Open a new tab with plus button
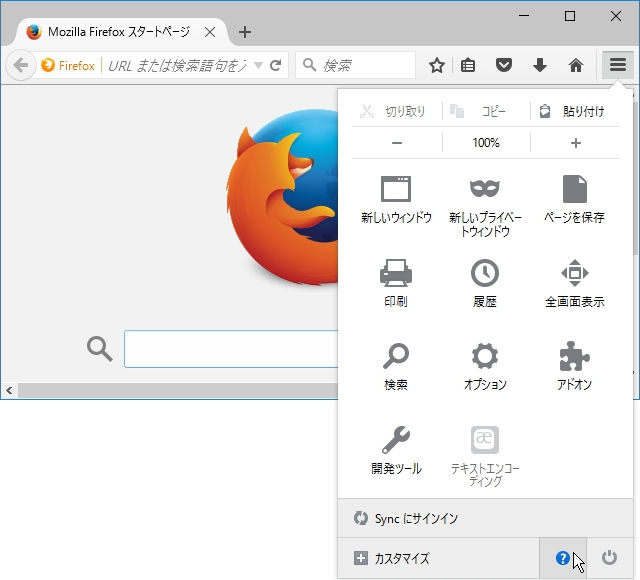This screenshot has width=640, height=580. (x=244, y=32)
